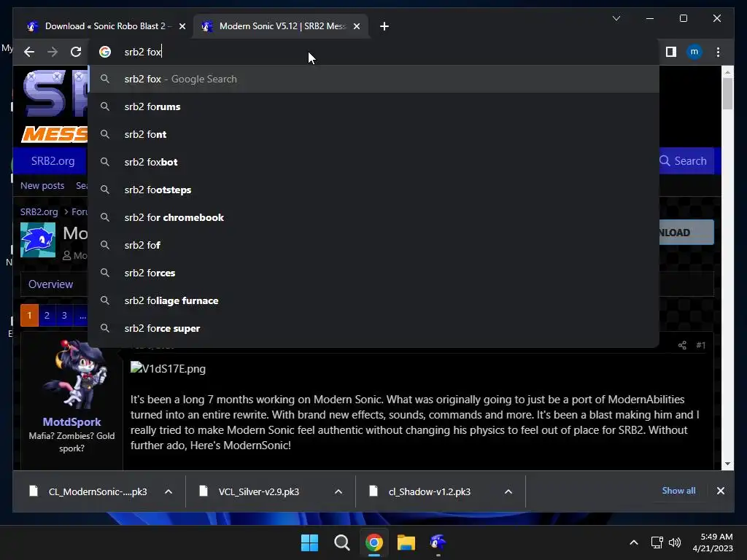Open the volume tray icon
This screenshot has width=747, height=560.
[675, 542]
